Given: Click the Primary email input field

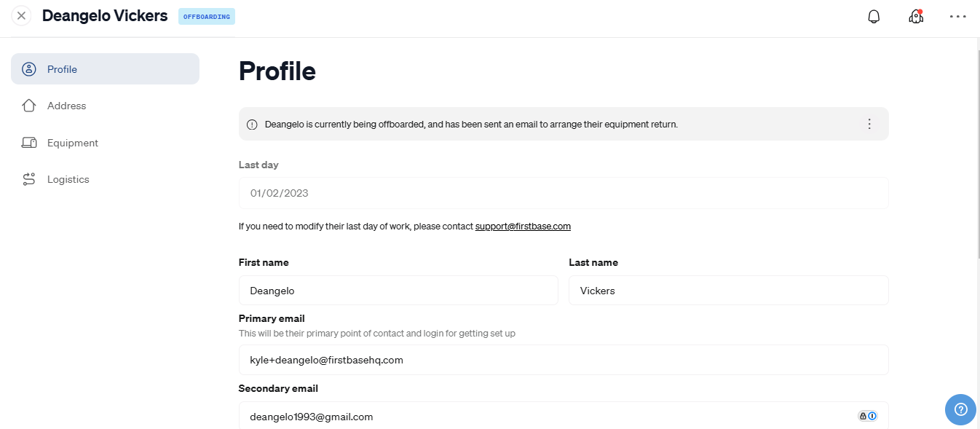Looking at the screenshot, I should [x=564, y=360].
